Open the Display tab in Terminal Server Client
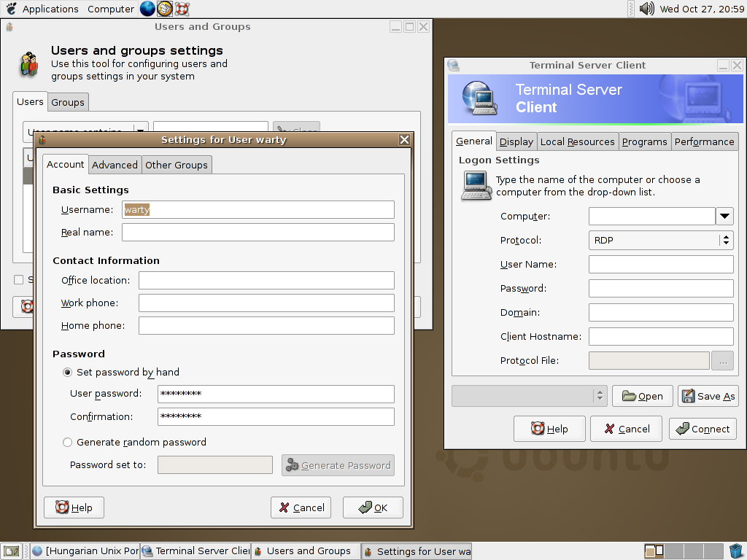747x560 pixels. [x=516, y=141]
